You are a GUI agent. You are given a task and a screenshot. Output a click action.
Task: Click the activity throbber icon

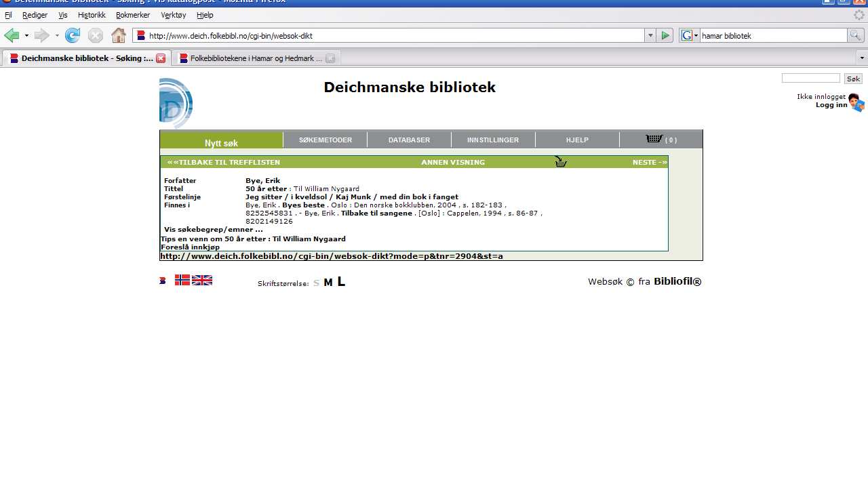click(859, 15)
